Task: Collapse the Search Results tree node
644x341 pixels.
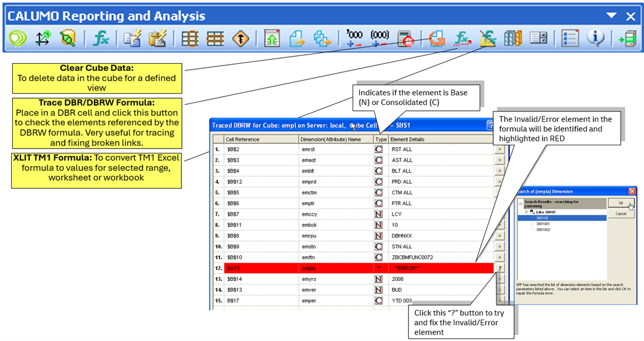Action: [x=521, y=203]
